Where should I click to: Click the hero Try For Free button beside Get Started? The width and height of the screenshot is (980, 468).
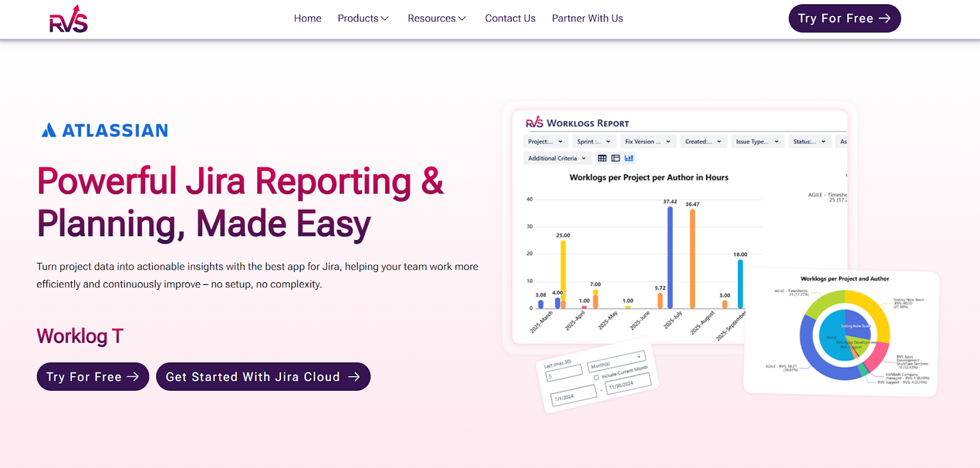click(93, 377)
